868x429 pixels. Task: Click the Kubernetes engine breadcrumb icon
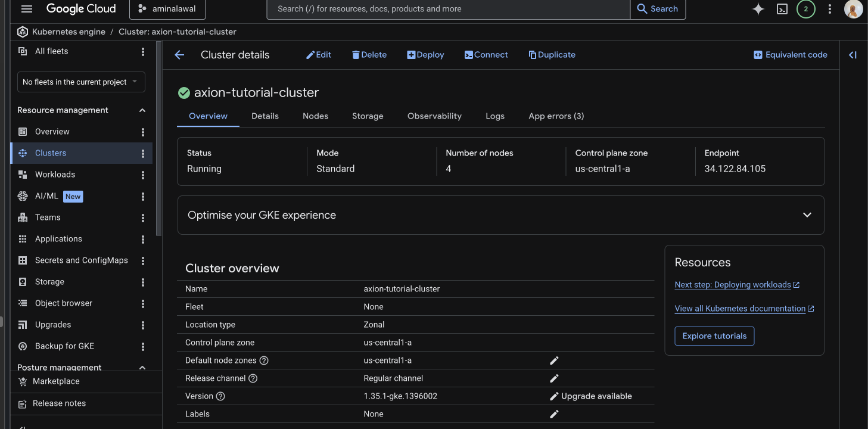[23, 32]
